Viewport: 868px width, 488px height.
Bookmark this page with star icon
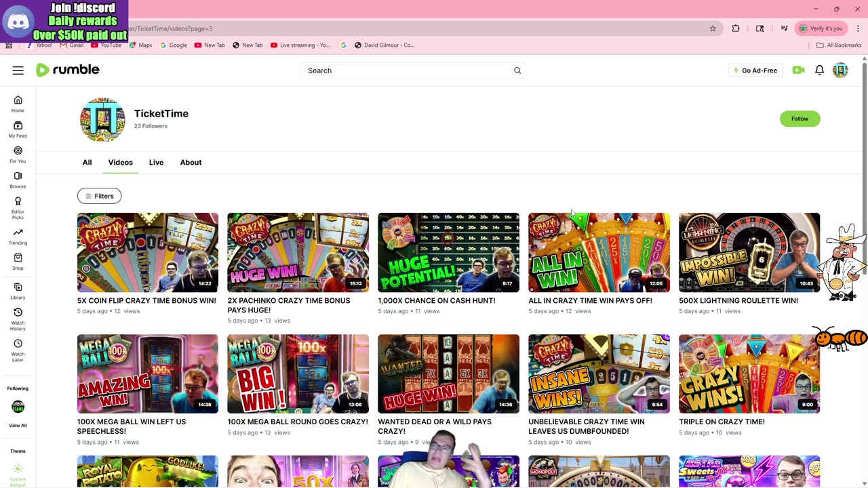pyautogui.click(x=713, y=28)
